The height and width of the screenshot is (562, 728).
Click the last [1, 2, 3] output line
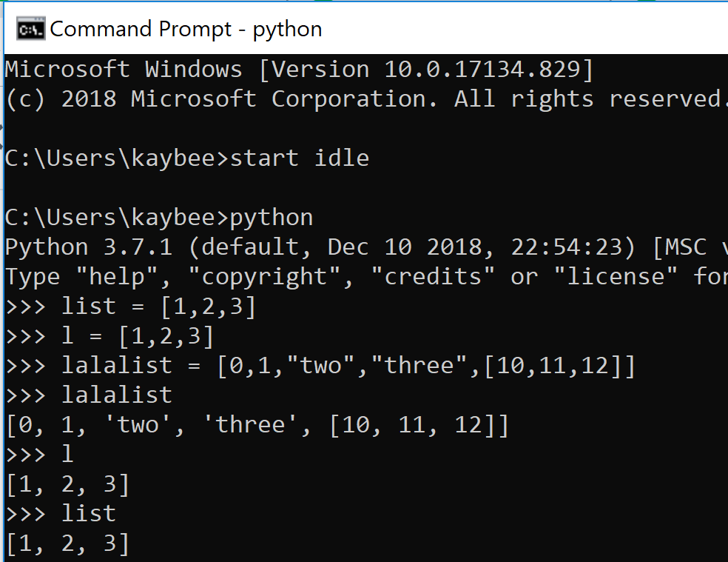[x=67, y=543]
